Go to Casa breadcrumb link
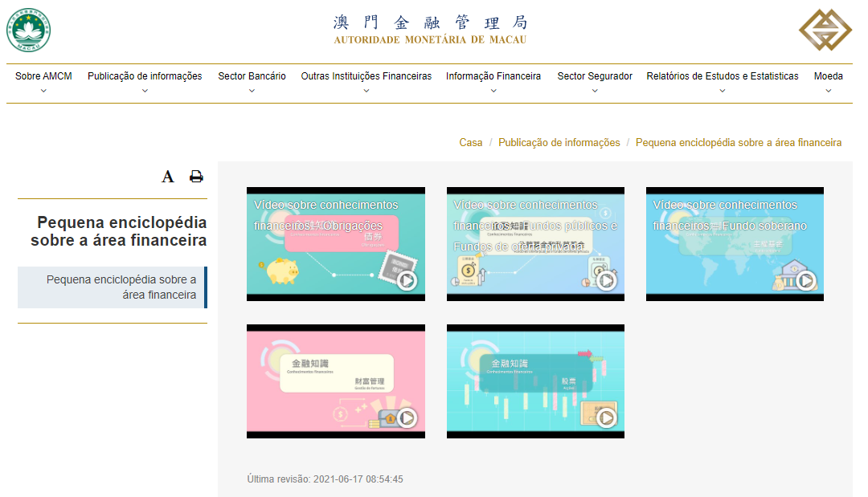 pyautogui.click(x=470, y=142)
